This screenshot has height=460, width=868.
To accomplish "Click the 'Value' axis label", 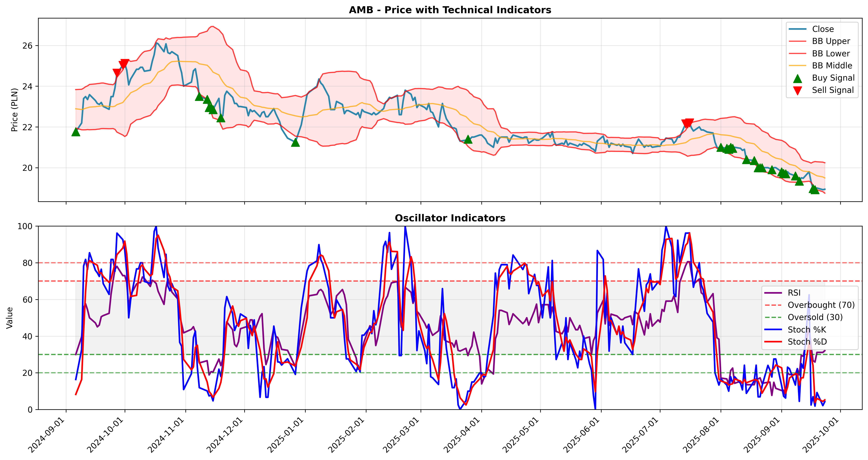I will pos(10,318).
